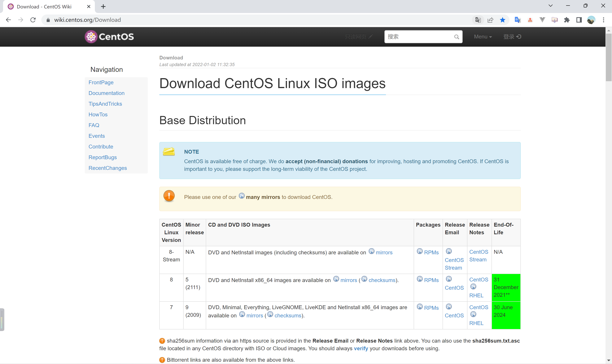612x364 pixels.
Task: Reload the page with refresh icon
Action: click(33, 20)
